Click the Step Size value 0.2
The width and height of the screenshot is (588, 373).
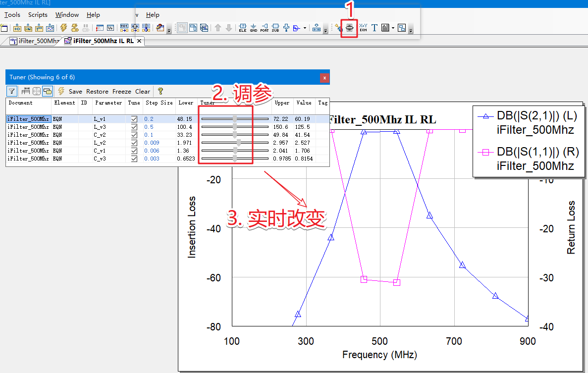click(x=149, y=119)
